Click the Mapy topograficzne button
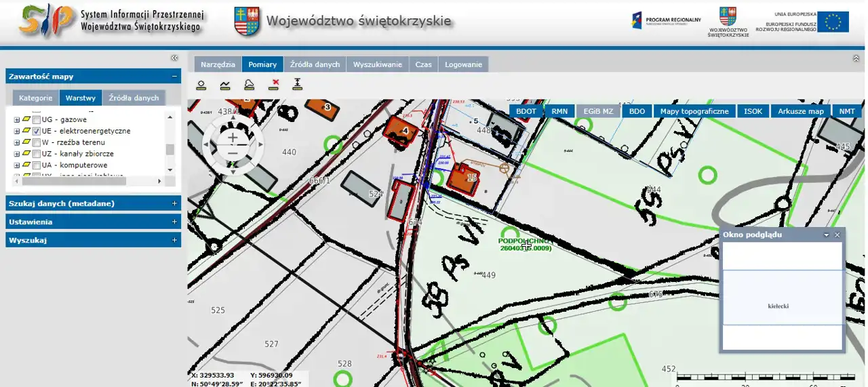 coord(694,111)
